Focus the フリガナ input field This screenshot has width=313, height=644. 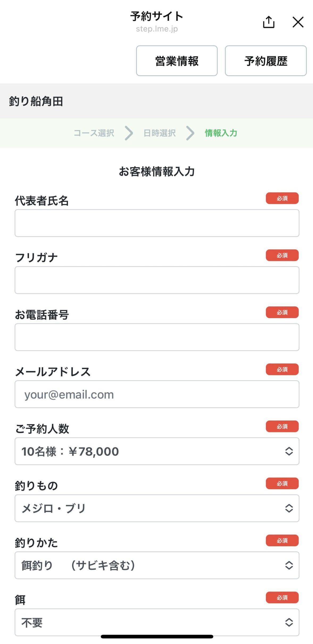pos(157,280)
